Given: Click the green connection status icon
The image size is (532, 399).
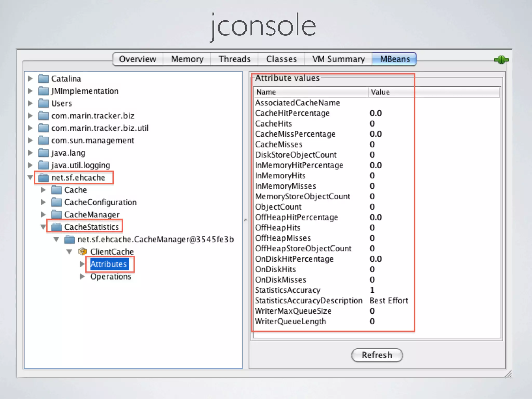Looking at the screenshot, I should pyautogui.click(x=501, y=60).
